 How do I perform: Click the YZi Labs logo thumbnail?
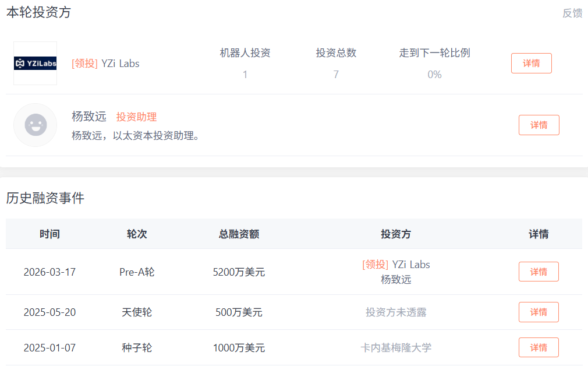click(x=35, y=63)
